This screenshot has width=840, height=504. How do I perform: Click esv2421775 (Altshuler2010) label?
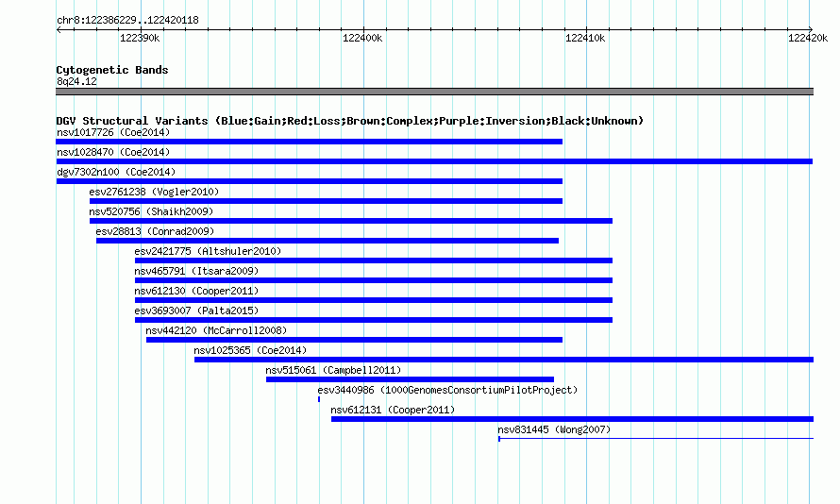tap(208, 251)
